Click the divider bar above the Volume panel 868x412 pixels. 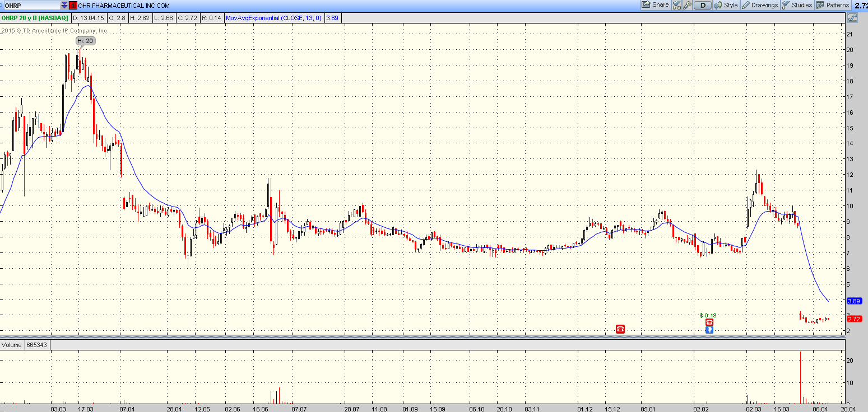coord(422,337)
